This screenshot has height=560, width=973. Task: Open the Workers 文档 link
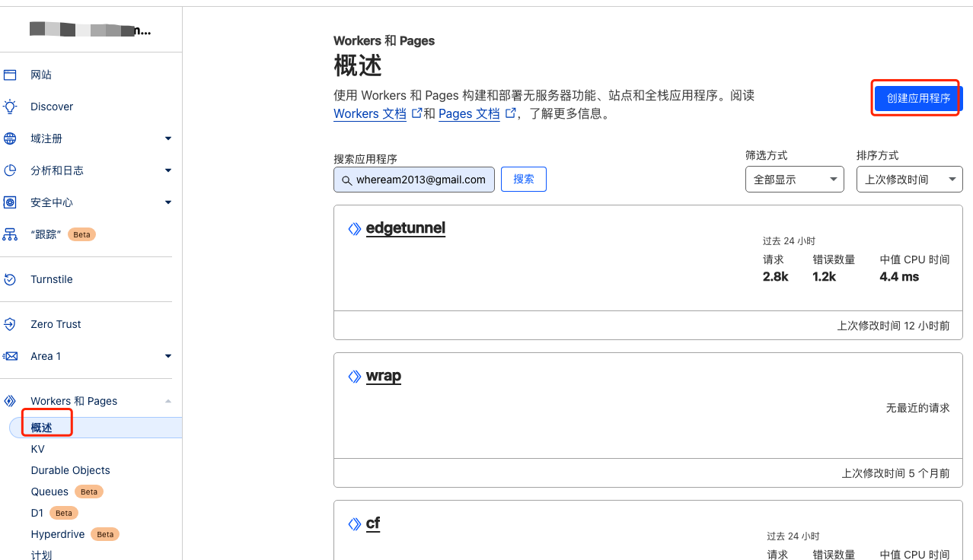click(x=370, y=113)
